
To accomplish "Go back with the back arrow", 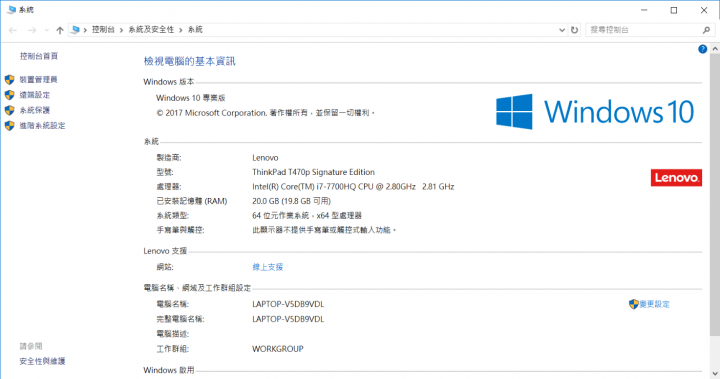I will coord(13,30).
